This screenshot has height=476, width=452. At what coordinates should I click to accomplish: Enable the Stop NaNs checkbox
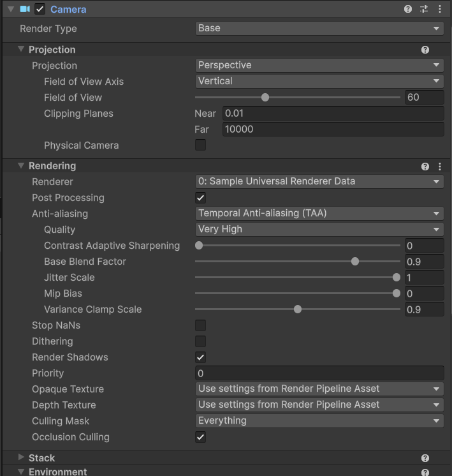coord(200,325)
